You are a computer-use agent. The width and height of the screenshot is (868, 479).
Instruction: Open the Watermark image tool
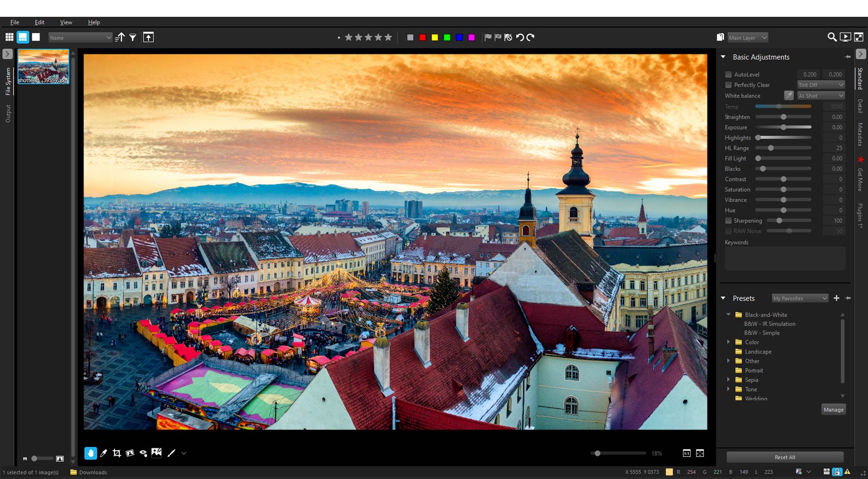(x=156, y=452)
